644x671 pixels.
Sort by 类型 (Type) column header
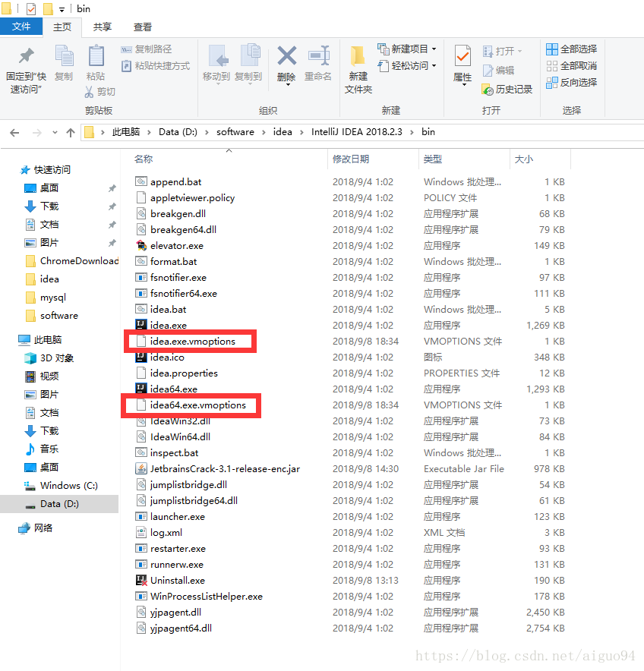[432, 159]
